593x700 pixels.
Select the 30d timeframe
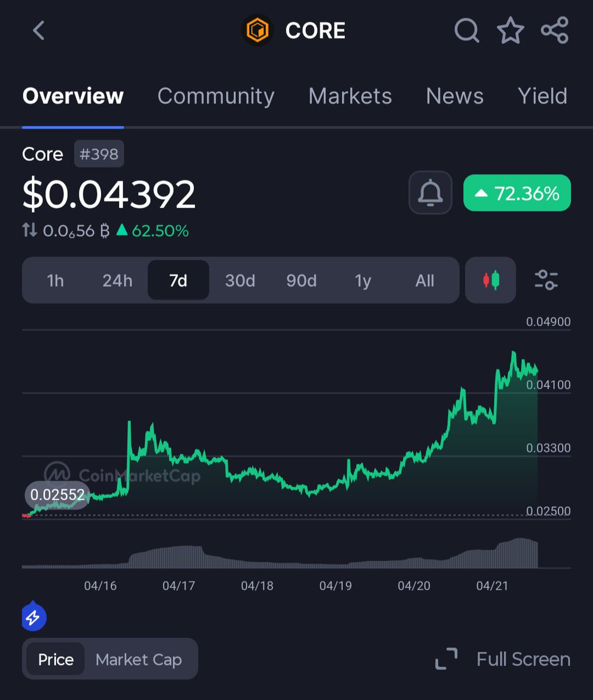pyautogui.click(x=240, y=281)
